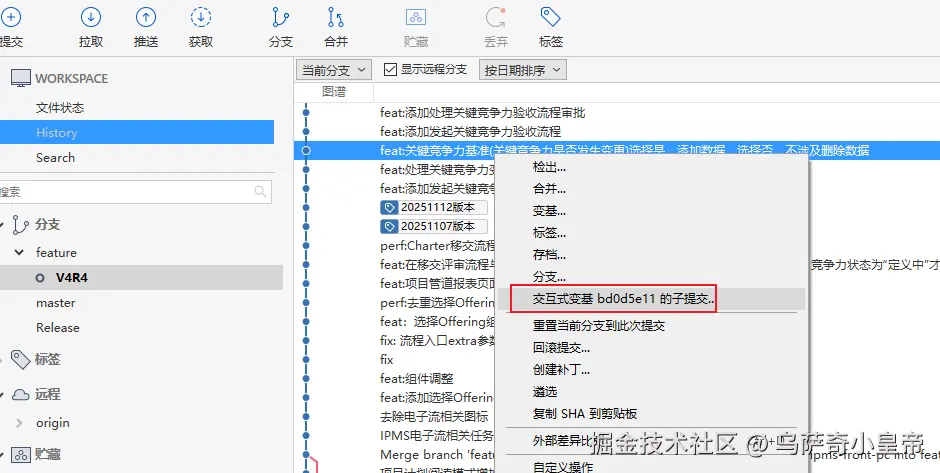Click the Fetch (获取) toolbar icon
The image size is (940, 473).
click(201, 17)
